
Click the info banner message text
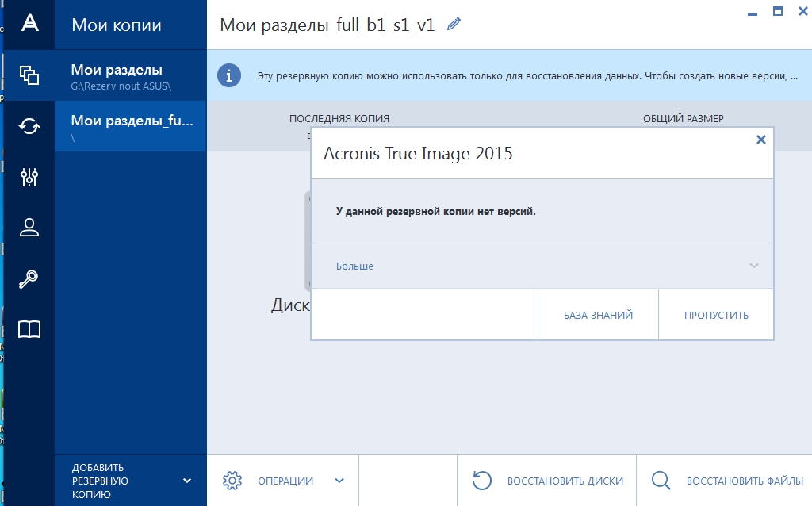527,76
